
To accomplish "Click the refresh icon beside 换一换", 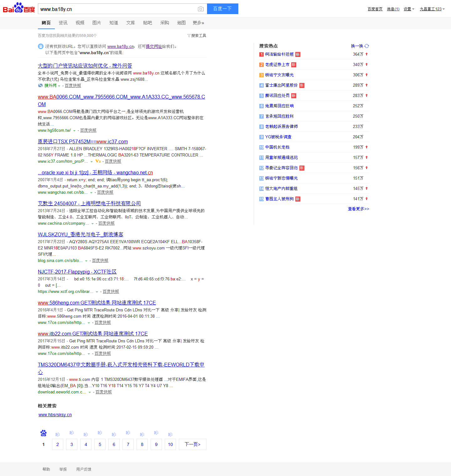I will [x=367, y=46].
